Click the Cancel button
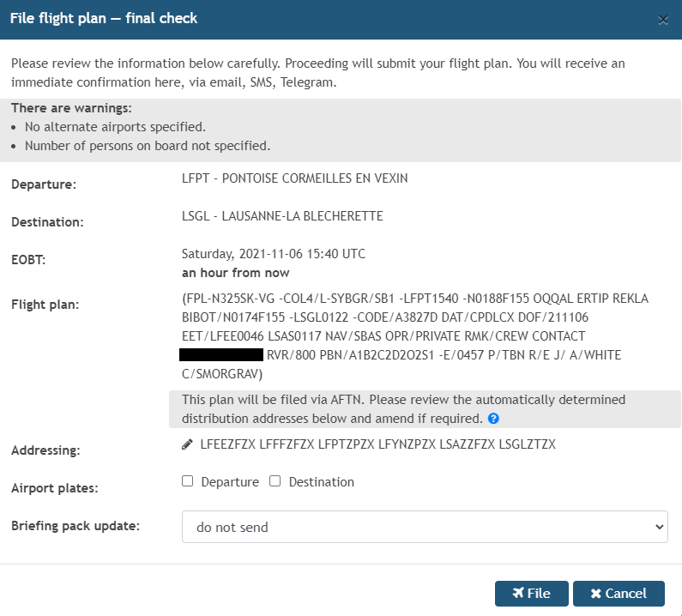Image resolution: width=682 pixels, height=616 pixels. pos(619,594)
